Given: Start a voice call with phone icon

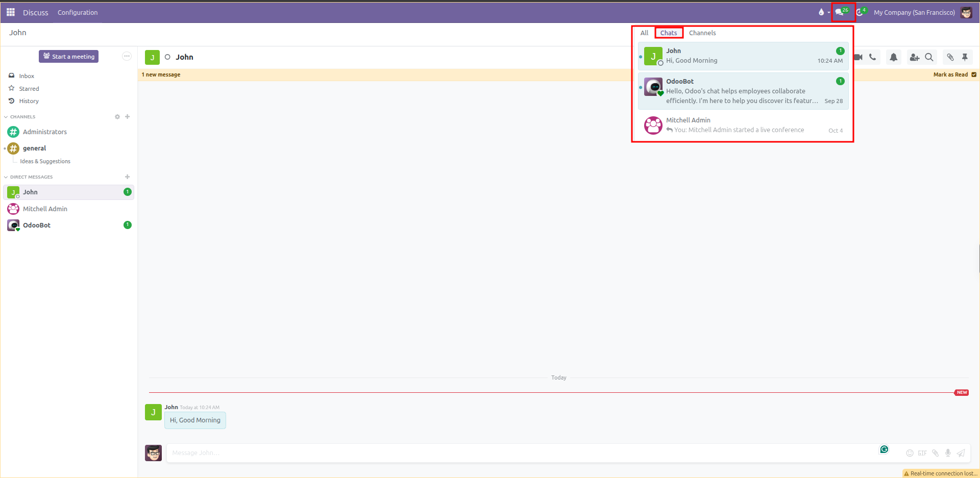Looking at the screenshot, I should pos(873,57).
